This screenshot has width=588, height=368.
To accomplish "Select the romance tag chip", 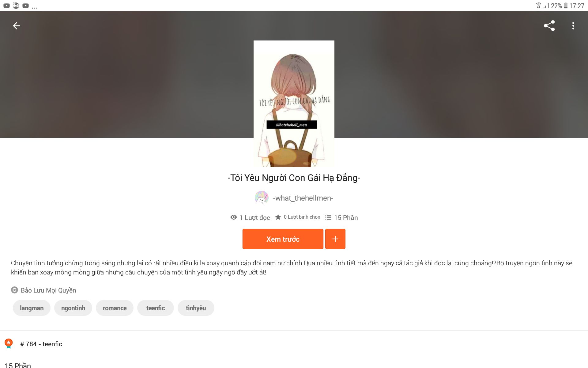I will click(115, 308).
